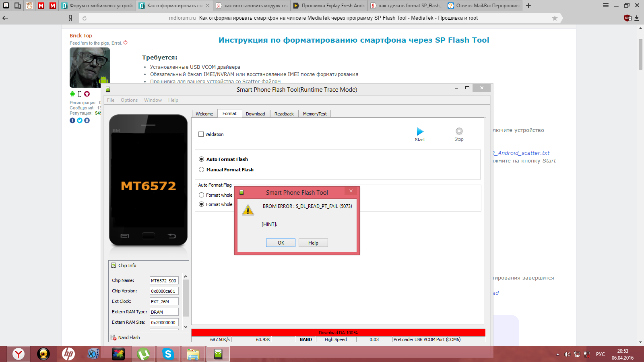Viewport: 644px width, 362px height.
Task: Click the red Download DA 100% progress bar
Action: 338,333
